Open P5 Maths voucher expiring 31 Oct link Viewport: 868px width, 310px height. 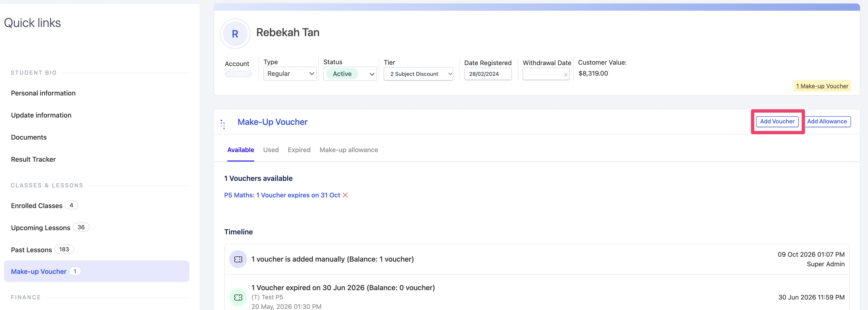tap(282, 195)
